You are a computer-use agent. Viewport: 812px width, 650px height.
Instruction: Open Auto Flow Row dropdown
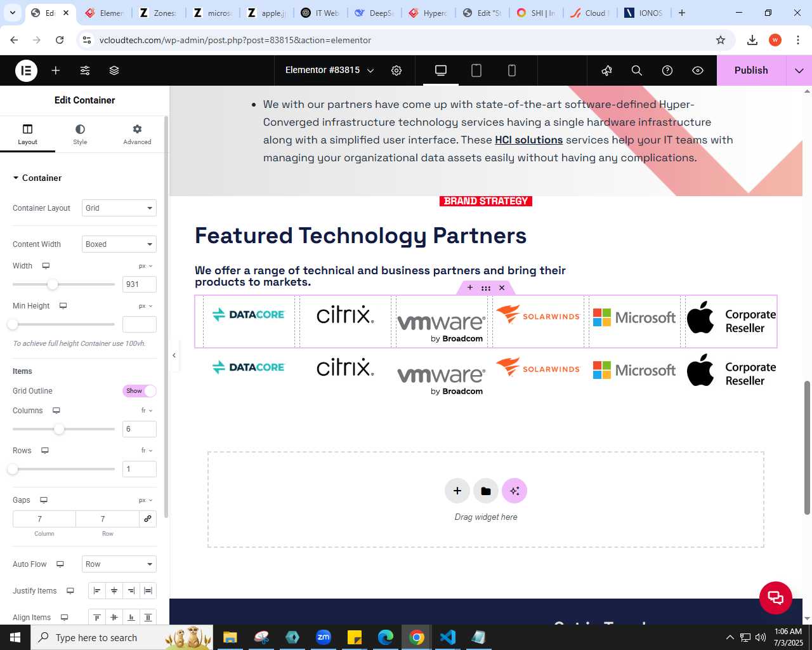coord(119,564)
